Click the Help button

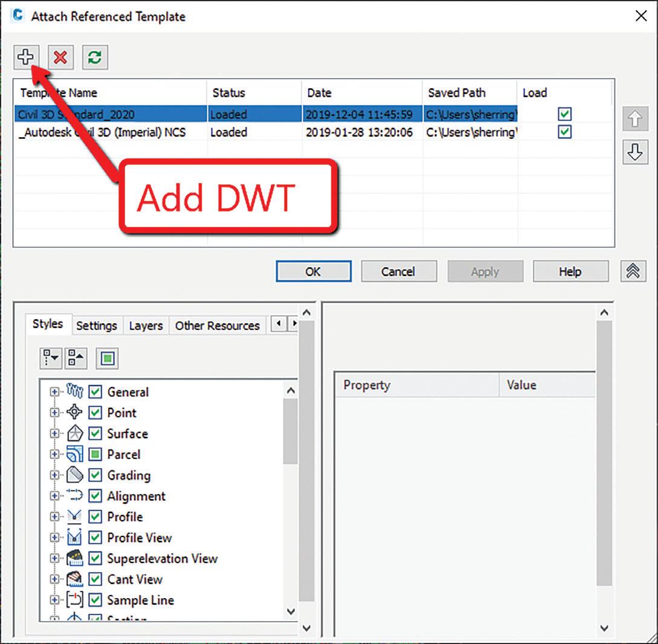(x=570, y=271)
